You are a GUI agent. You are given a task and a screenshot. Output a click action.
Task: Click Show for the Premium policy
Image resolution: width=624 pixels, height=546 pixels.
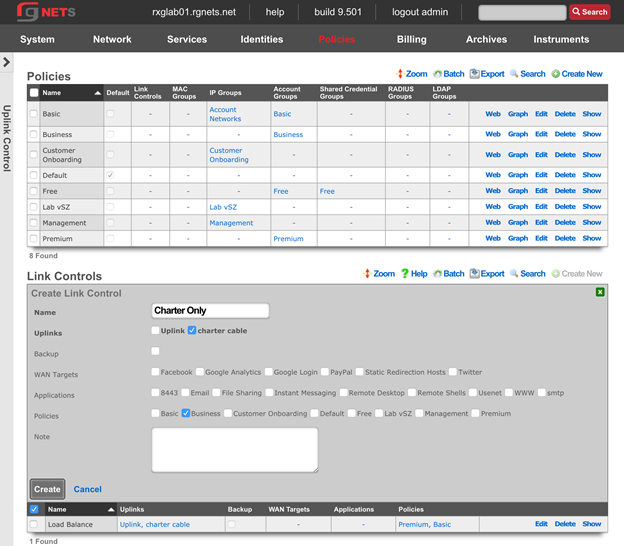(x=592, y=238)
